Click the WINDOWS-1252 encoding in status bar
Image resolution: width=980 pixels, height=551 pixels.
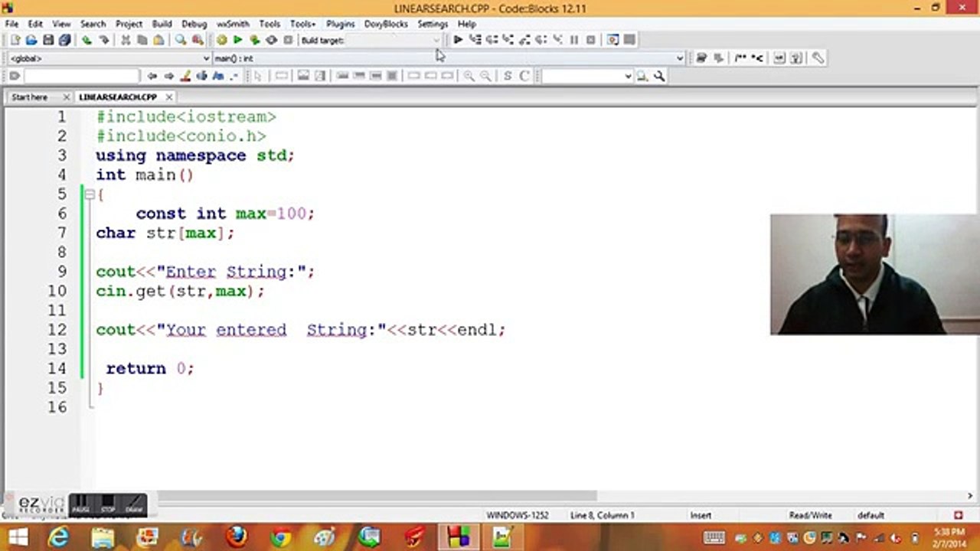pos(518,515)
